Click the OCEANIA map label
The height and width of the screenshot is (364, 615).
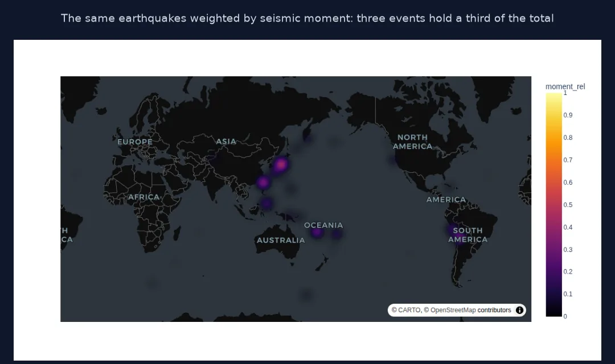[323, 225]
